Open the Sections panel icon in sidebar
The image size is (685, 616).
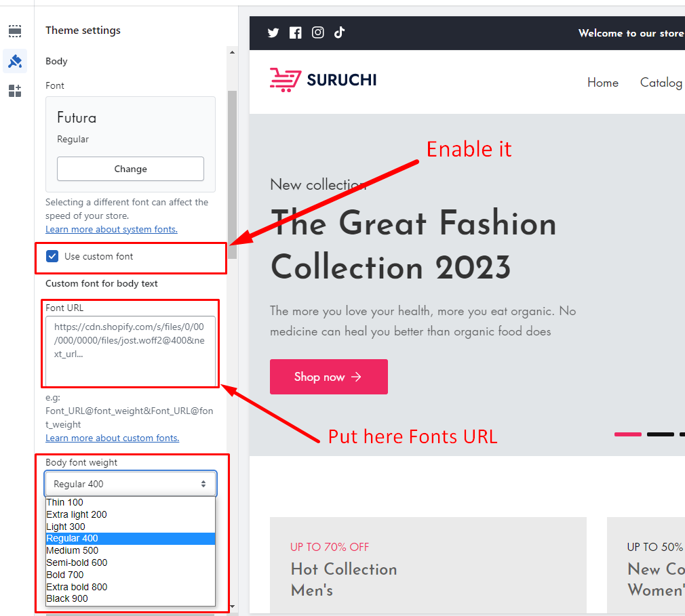pos(15,31)
